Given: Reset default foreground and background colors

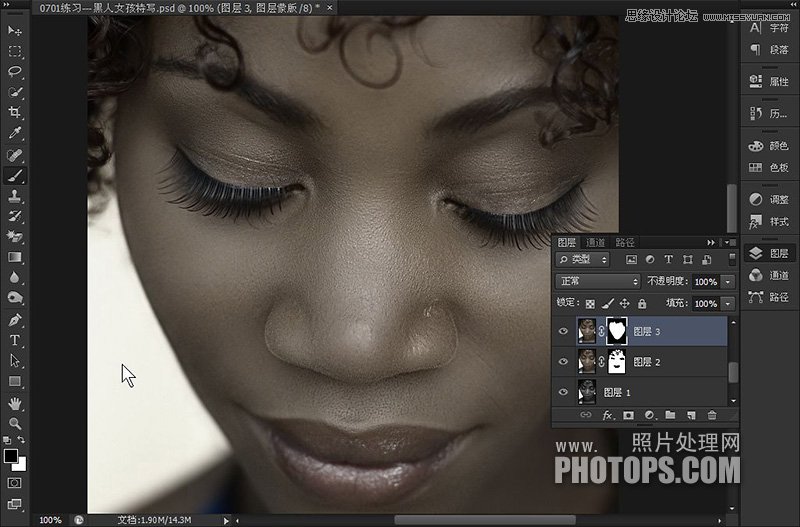Looking at the screenshot, I should pos(7,440).
